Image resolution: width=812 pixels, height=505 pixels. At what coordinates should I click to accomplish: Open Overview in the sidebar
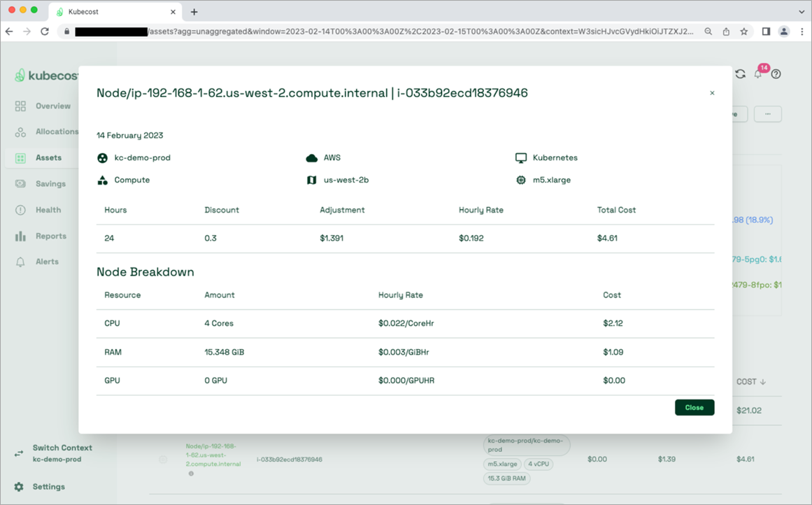(x=53, y=106)
